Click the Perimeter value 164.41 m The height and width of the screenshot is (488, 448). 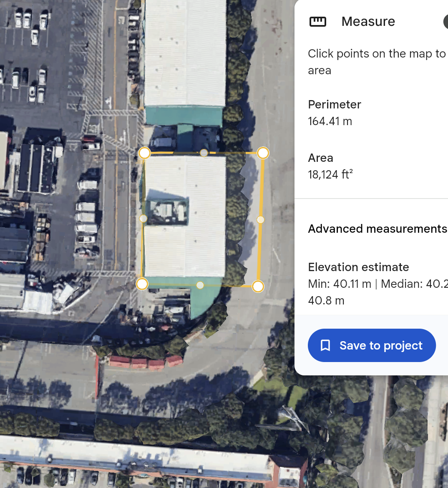click(330, 121)
